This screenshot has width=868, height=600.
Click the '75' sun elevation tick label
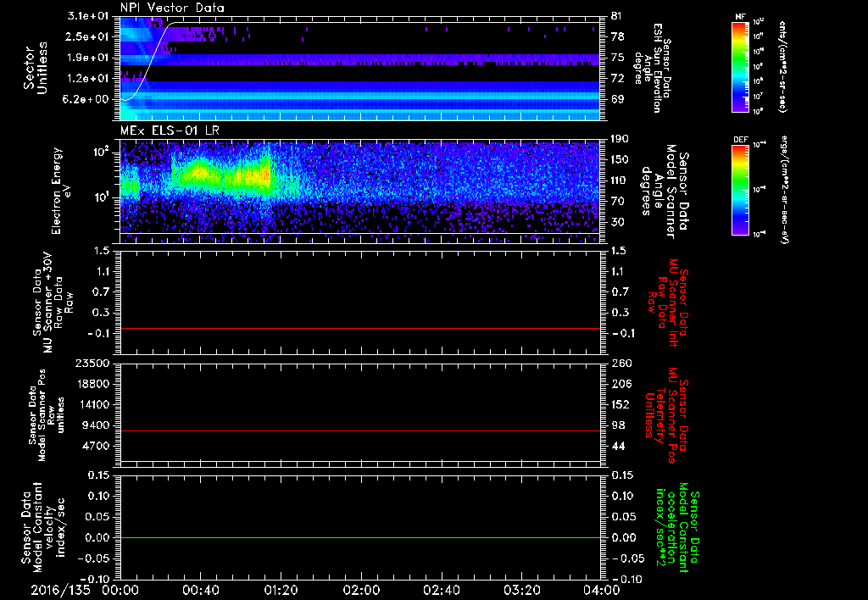[617, 57]
